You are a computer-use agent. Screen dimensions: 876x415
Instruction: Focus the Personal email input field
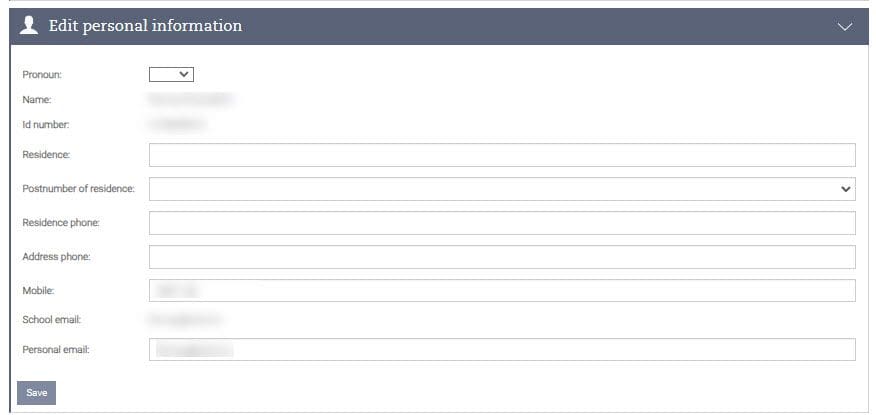coord(502,349)
